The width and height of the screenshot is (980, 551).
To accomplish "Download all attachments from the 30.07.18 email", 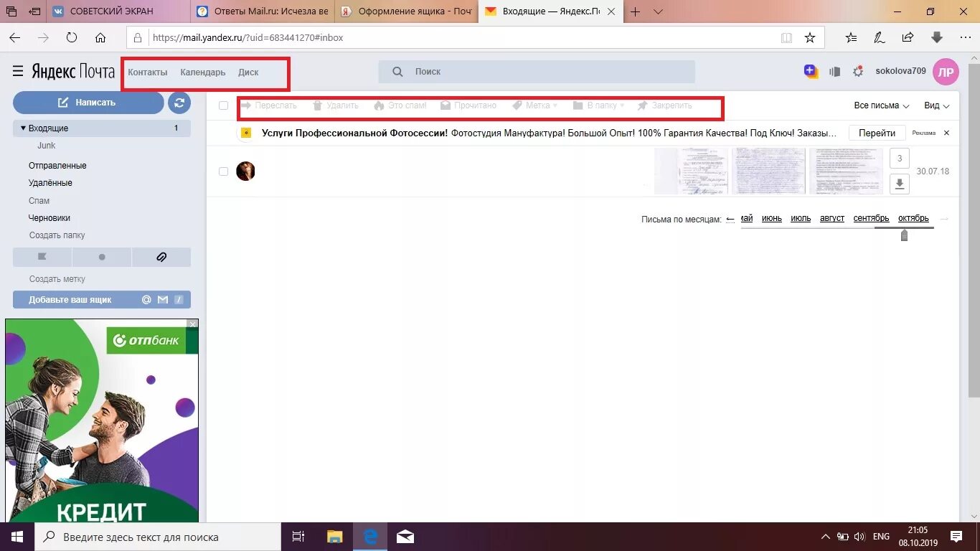I will coord(900,184).
